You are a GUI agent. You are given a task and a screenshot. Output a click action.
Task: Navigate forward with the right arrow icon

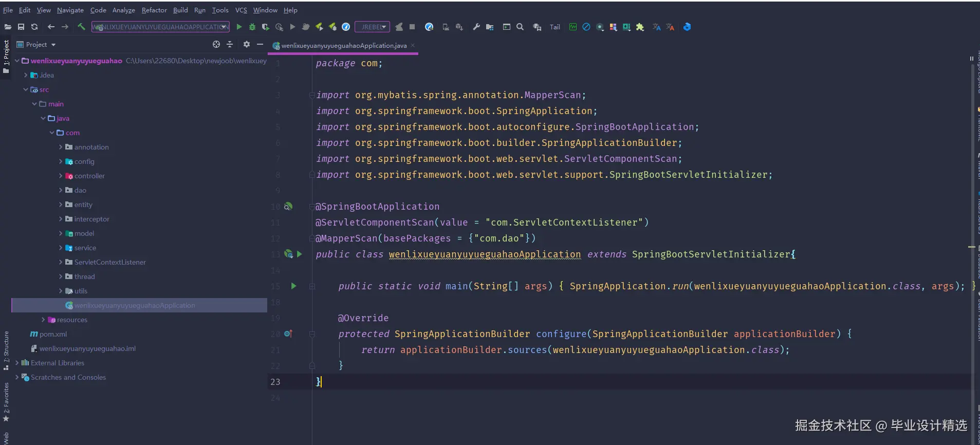(65, 27)
